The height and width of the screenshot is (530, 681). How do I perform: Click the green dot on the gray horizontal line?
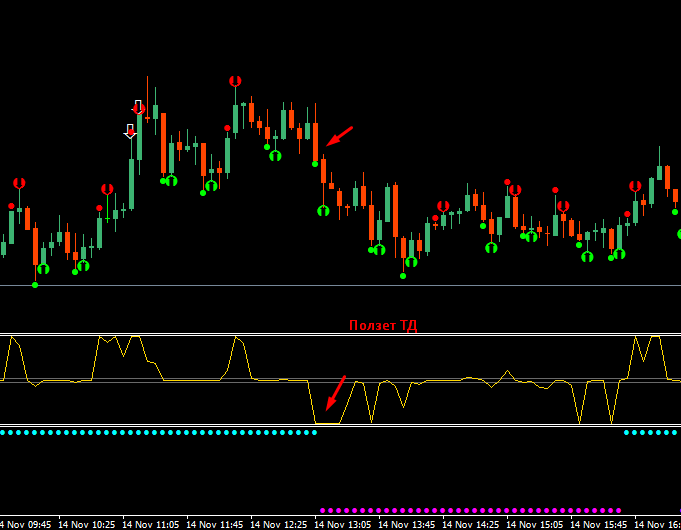[x=35, y=285]
